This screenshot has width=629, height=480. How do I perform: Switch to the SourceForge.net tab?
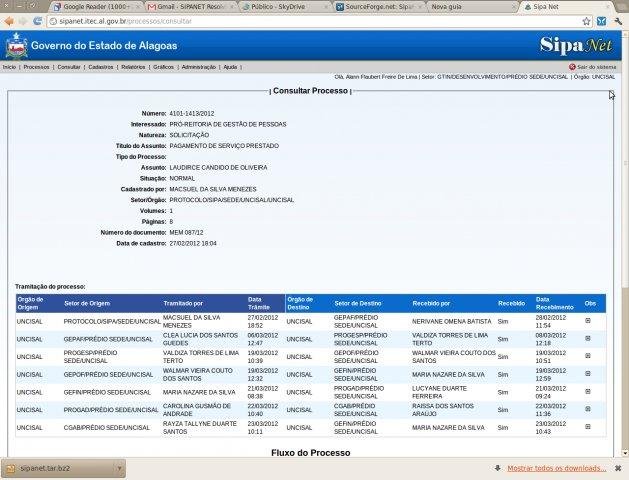379,7
